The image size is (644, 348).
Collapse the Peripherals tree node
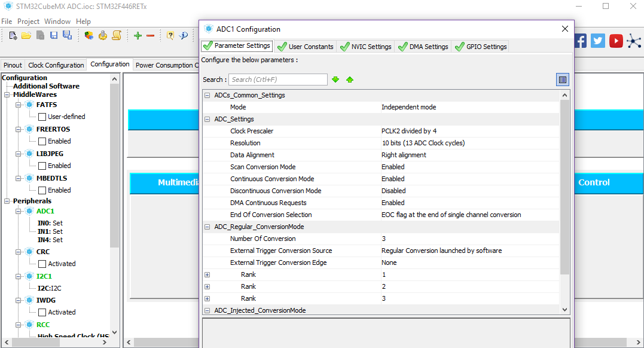pyautogui.click(x=7, y=201)
